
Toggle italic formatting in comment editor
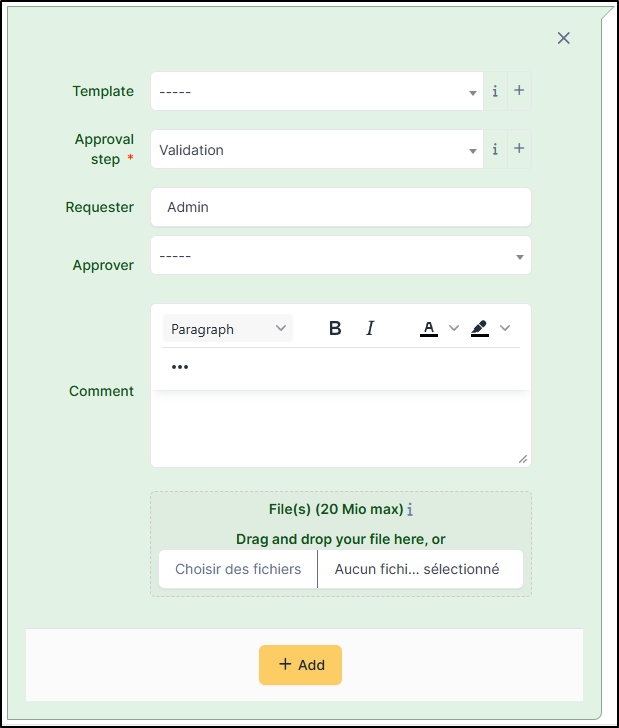pos(370,328)
